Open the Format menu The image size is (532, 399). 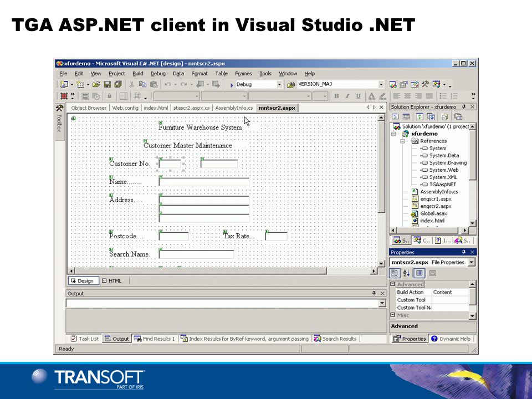(199, 74)
